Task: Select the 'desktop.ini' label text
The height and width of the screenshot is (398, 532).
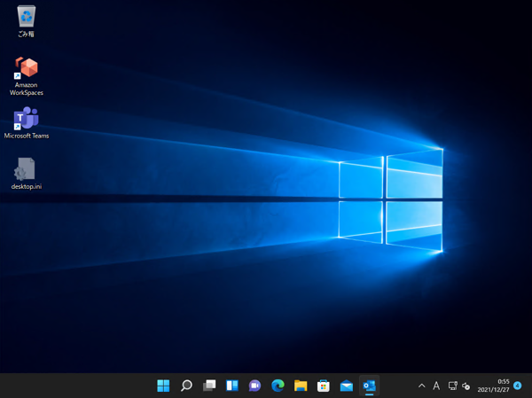Action: (x=27, y=186)
